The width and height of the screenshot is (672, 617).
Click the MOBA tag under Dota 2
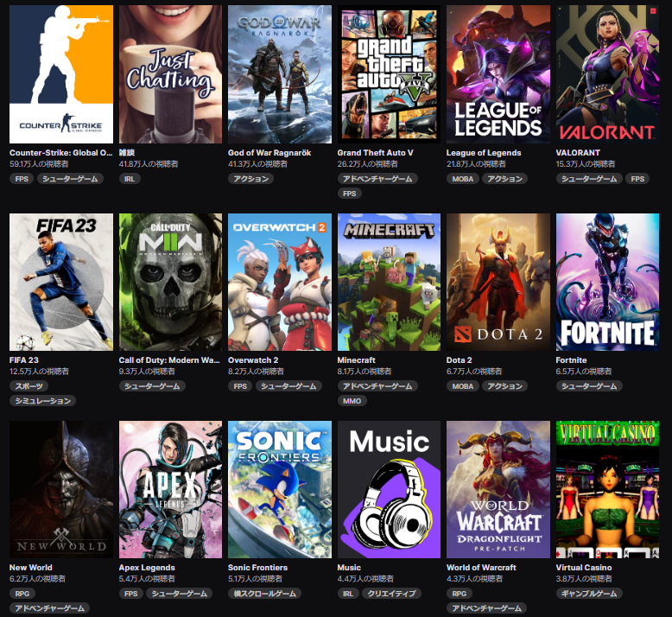pos(461,386)
